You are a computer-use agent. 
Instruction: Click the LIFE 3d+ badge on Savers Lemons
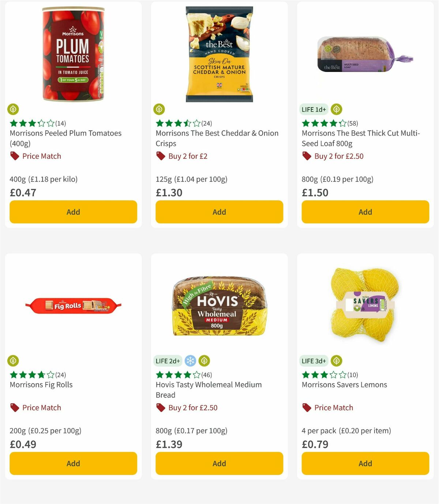pos(314,361)
